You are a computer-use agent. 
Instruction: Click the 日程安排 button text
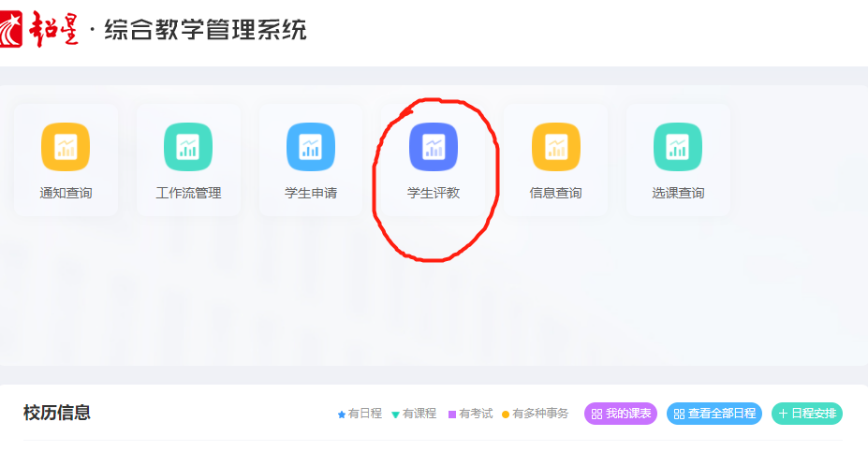[814, 414]
